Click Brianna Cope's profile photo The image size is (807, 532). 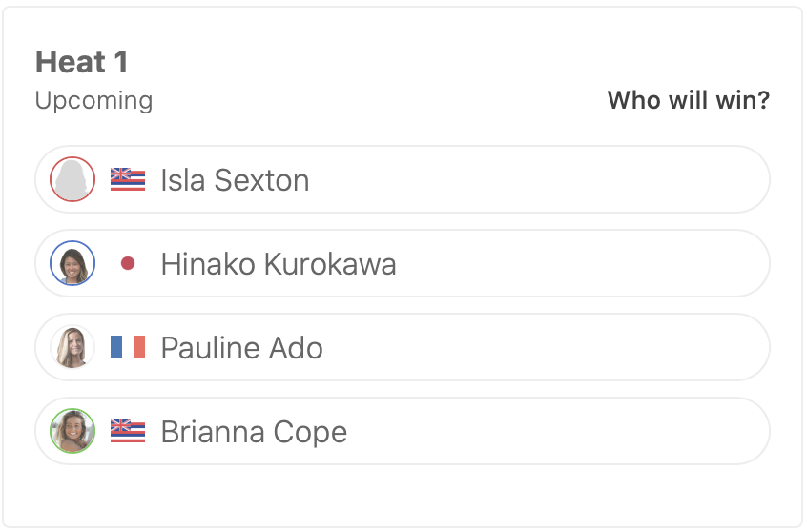(72, 431)
